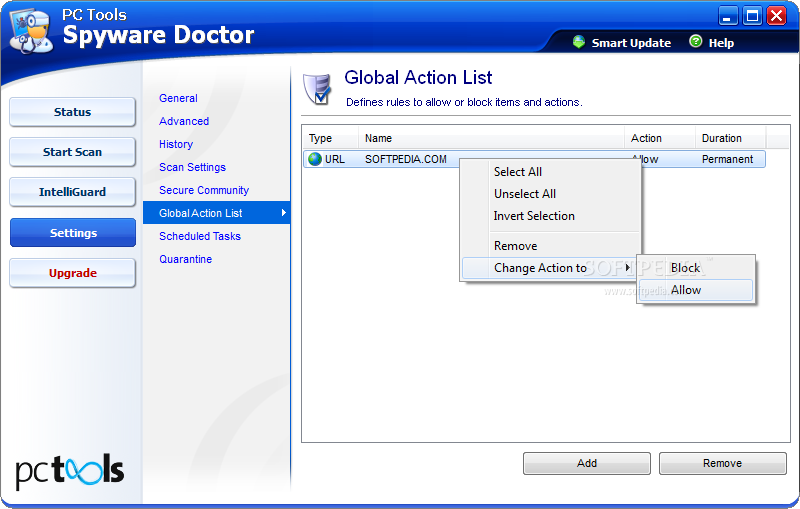Open Scan Settings
The image size is (800, 509).
[x=192, y=167]
